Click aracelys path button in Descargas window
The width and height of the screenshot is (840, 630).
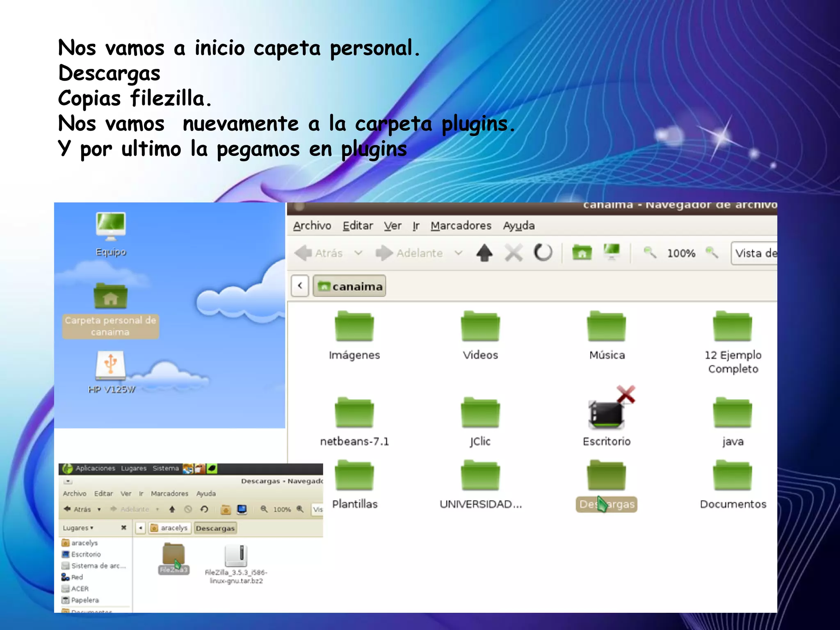click(169, 528)
